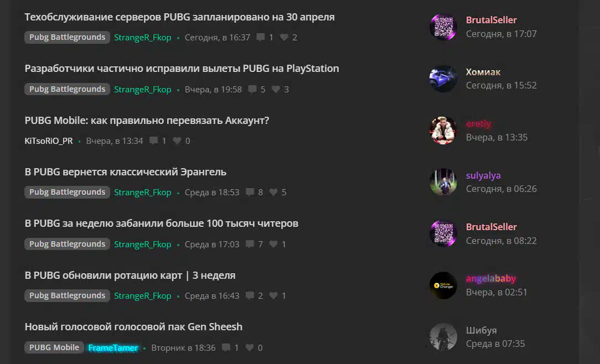Viewport: 600px width, 364px height.
Task: Click heart icon on server maintenance thread
Action: [x=285, y=37]
